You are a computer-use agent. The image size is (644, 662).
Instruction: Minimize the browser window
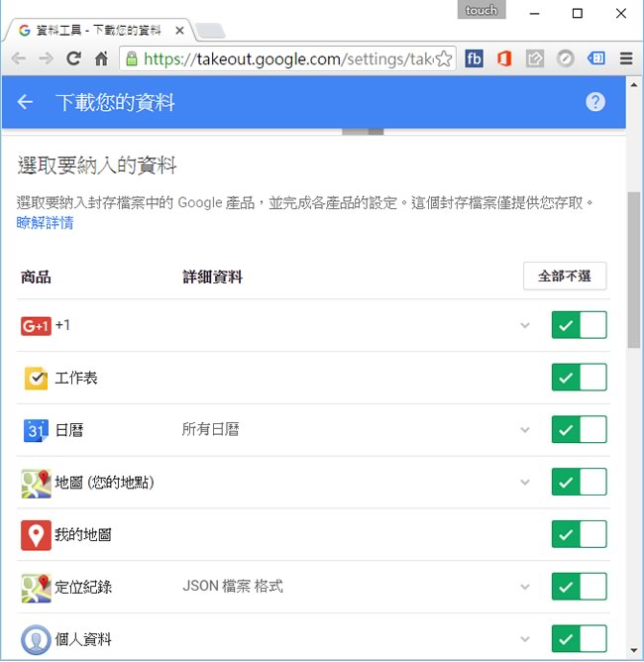point(535,14)
